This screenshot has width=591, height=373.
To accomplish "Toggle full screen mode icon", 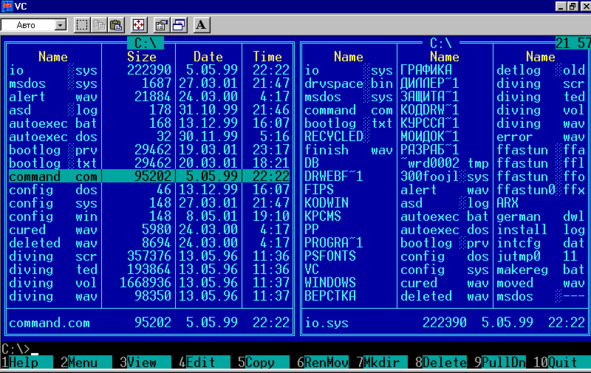I will pos(139,25).
